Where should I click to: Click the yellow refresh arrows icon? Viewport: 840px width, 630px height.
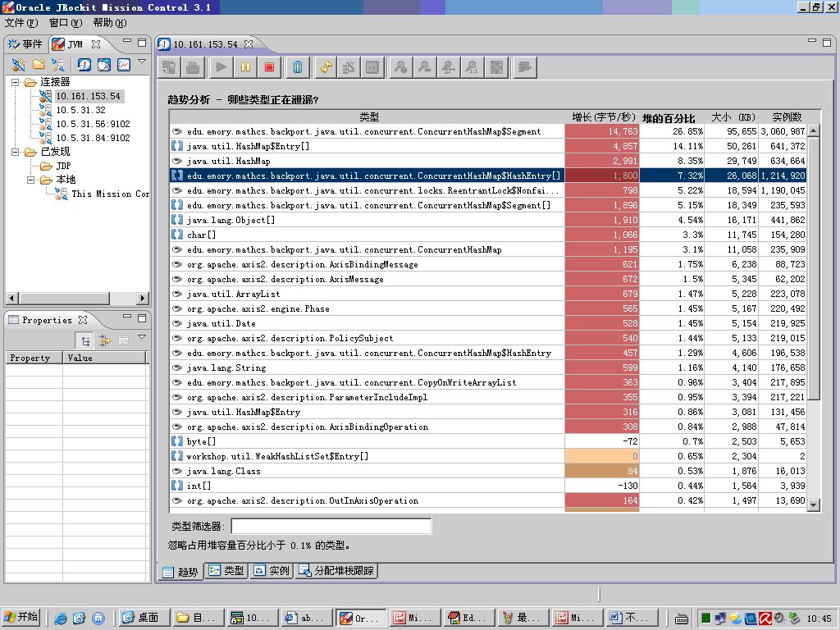[x=326, y=67]
